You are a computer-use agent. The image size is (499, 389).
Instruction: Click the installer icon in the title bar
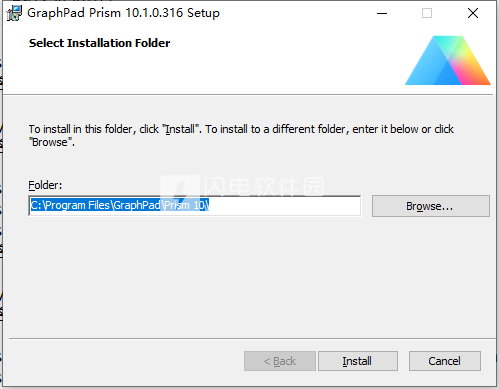(x=14, y=13)
